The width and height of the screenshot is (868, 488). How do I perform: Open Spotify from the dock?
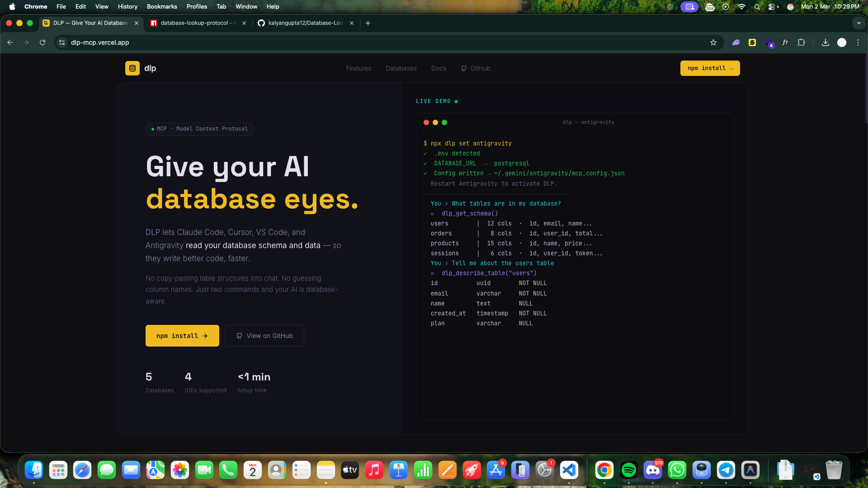628,470
